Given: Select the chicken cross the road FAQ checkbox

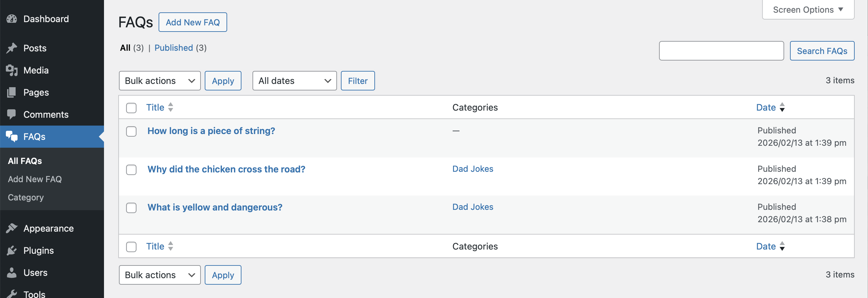Looking at the screenshot, I should (x=131, y=170).
